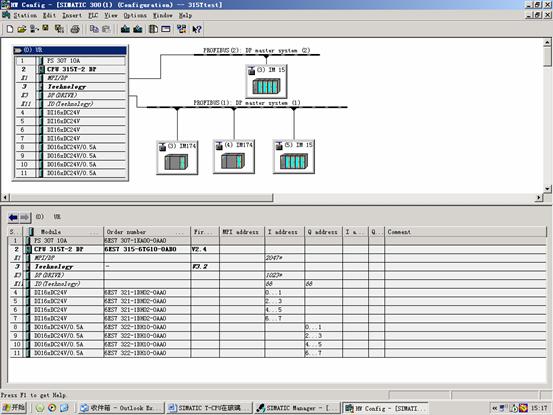
Task: Select CPU 315T-2 DP rack row
Action: click(70, 69)
